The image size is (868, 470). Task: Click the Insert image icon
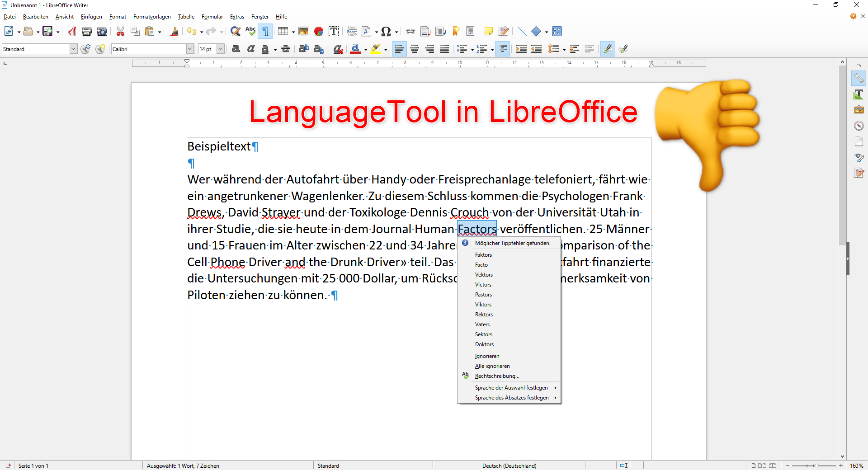pos(304,31)
